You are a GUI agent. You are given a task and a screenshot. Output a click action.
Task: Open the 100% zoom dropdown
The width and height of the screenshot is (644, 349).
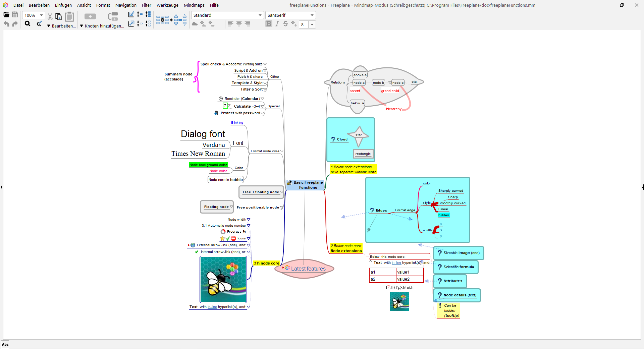[x=41, y=15]
